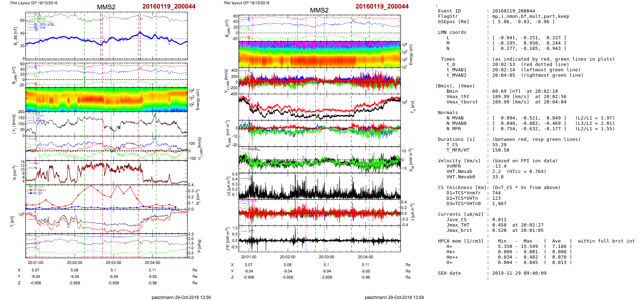Select the t_0 time value 20:02:53
The width and height of the screenshot is (644, 300).
[x=504, y=65]
